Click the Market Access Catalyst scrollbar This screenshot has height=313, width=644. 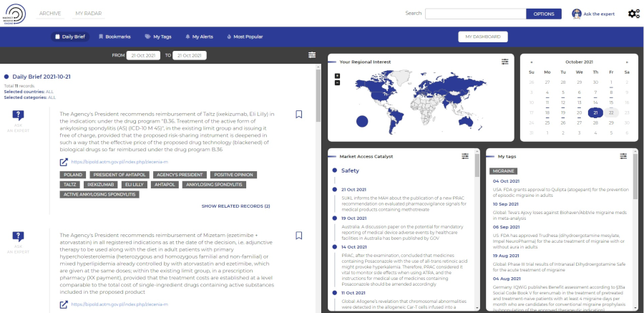pyautogui.click(x=477, y=165)
